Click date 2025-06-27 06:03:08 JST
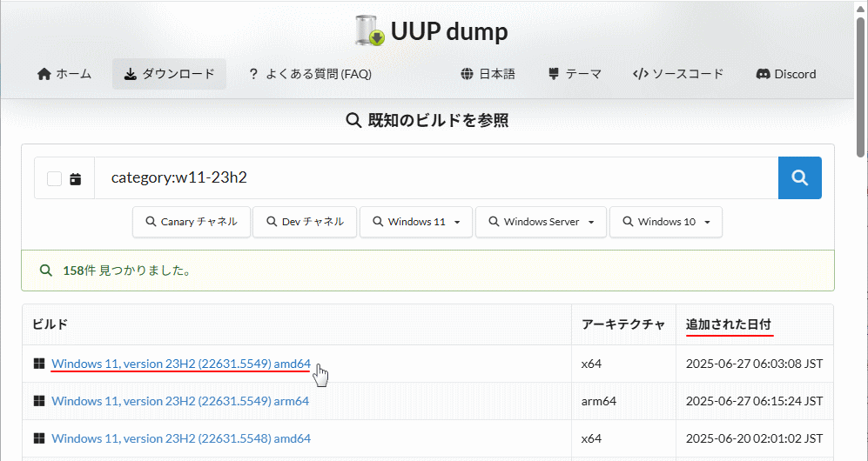Viewport: 868px width, 461px height. click(x=755, y=364)
